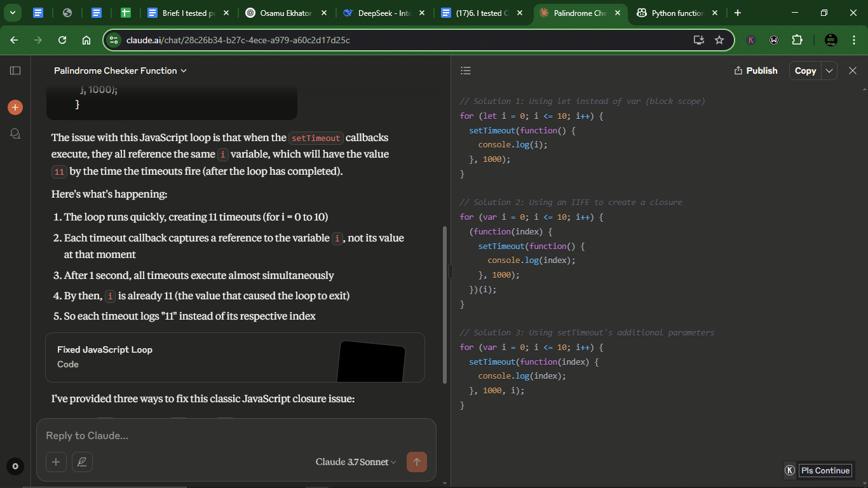The image size is (868, 488).
Task: Send the message with the arrow button
Action: pos(417,462)
